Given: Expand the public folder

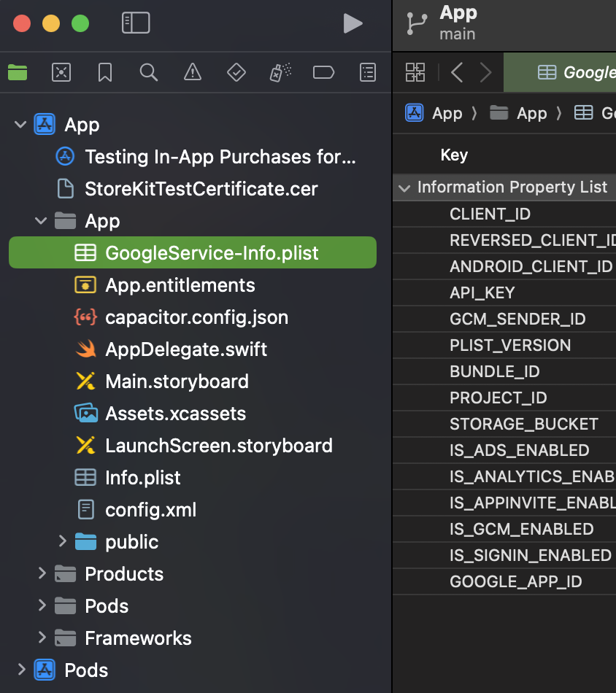Looking at the screenshot, I should [x=62, y=541].
